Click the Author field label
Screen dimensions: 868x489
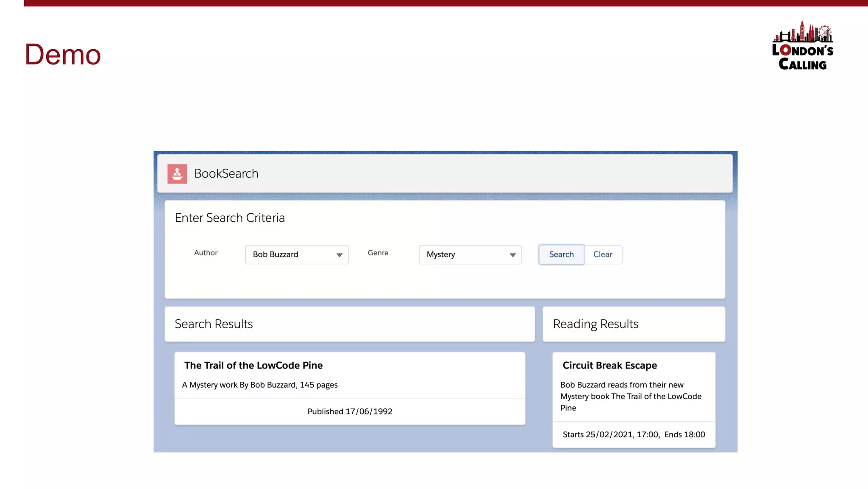point(206,253)
